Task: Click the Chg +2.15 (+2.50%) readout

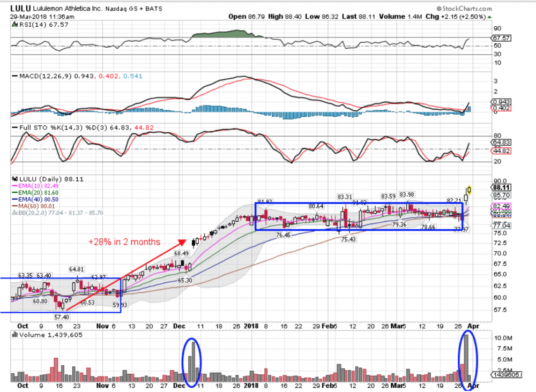Action: click(x=455, y=17)
